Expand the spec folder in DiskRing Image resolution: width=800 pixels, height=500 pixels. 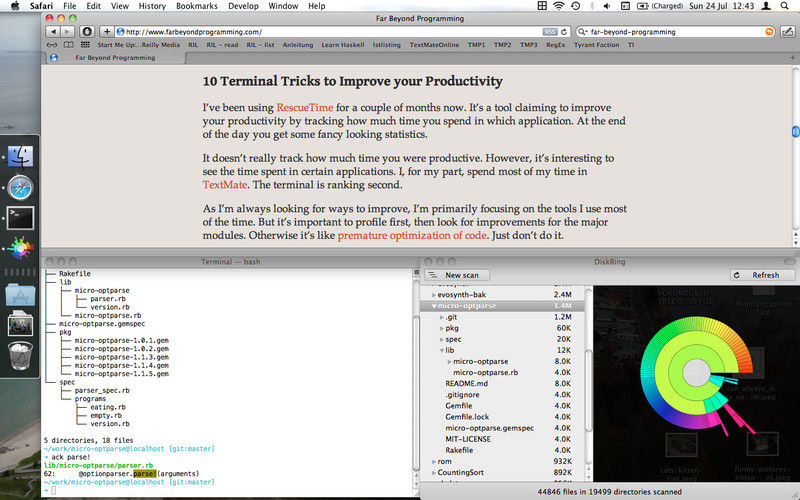(x=442, y=339)
